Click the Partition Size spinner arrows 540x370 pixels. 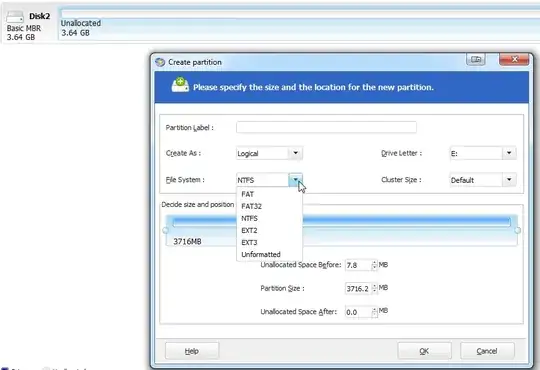tap(374, 288)
